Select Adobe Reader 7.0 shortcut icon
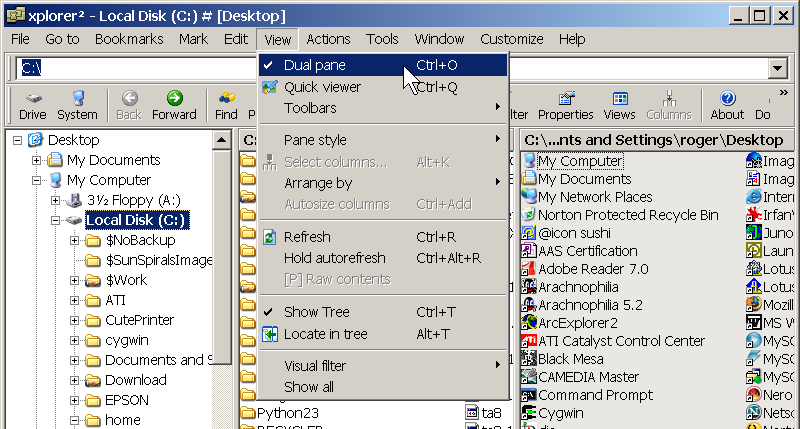This screenshot has width=800, height=429. click(530, 269)
